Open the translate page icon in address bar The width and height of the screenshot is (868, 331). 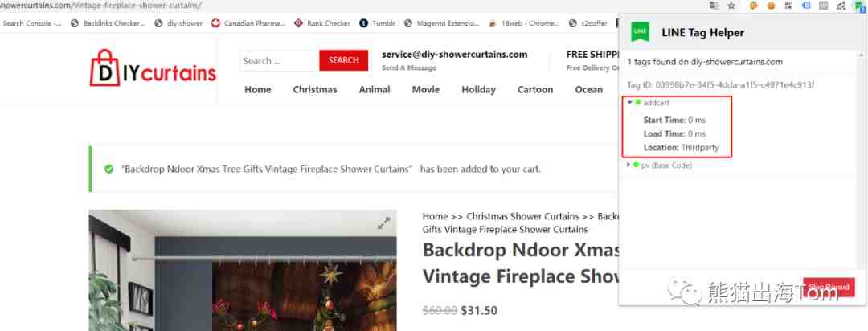pyautogui.click(x=714, y=6)
